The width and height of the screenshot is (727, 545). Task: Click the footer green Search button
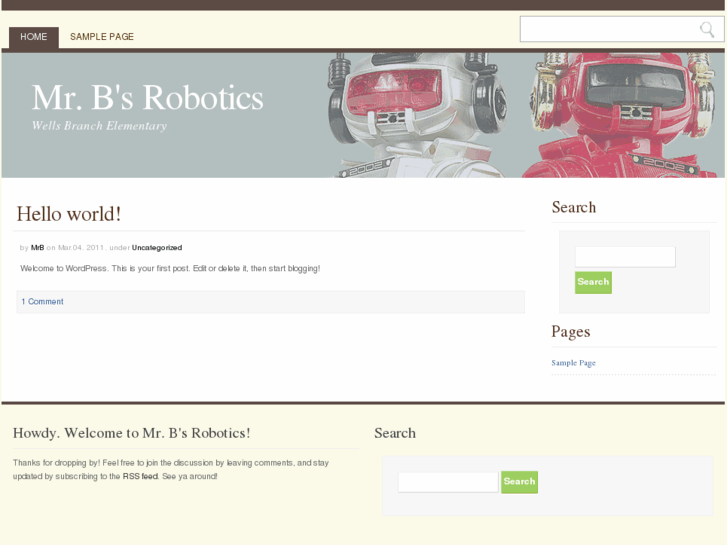[x=519, y=482]
